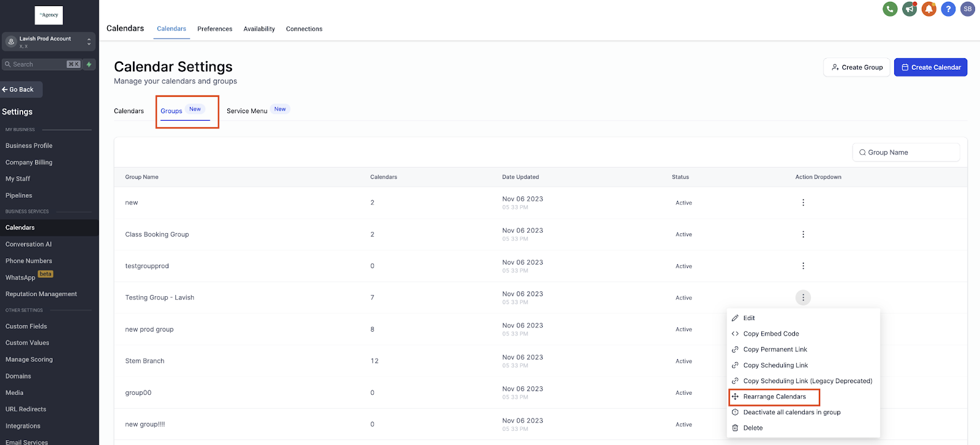Open three-dot menu for testgroupprod row
Image resolution: width=980 pixels, height=445 pixels.
coord(803,266)
